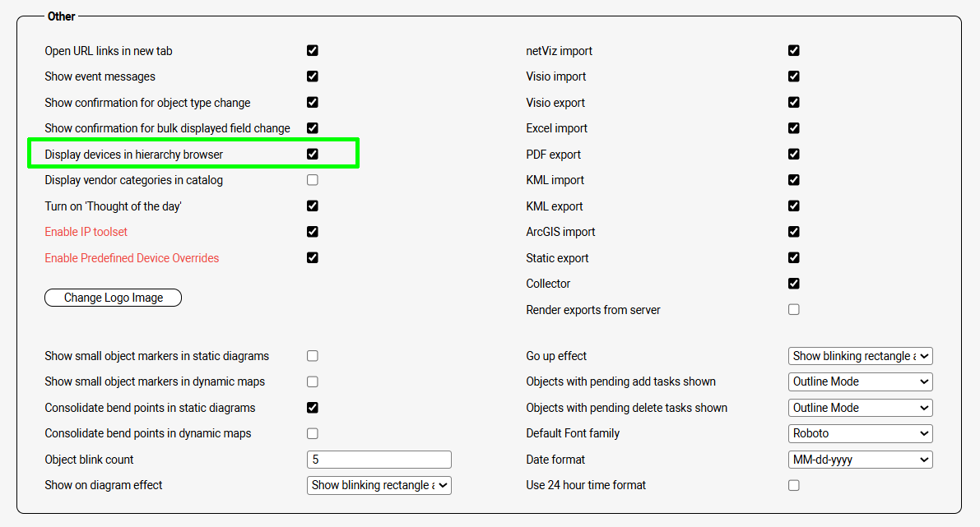
Task: Enable 'Render exports from server'
Action: [x=794, y=310]
